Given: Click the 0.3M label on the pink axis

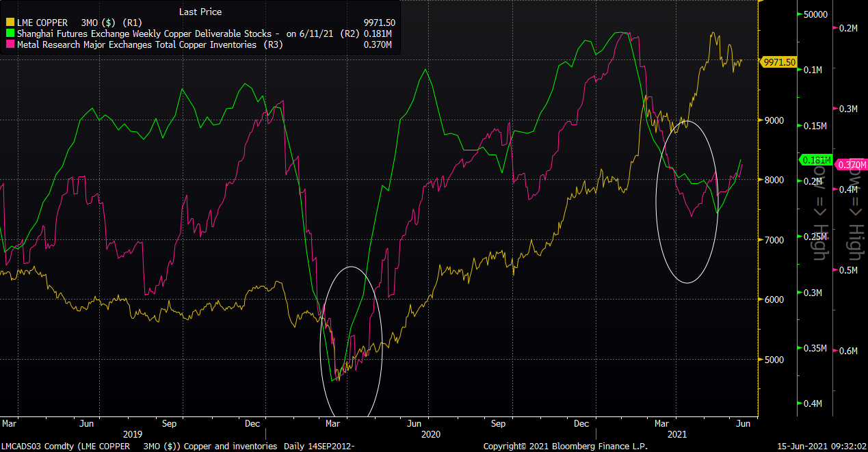Looking at the screenshot, I should pos(848,109).
